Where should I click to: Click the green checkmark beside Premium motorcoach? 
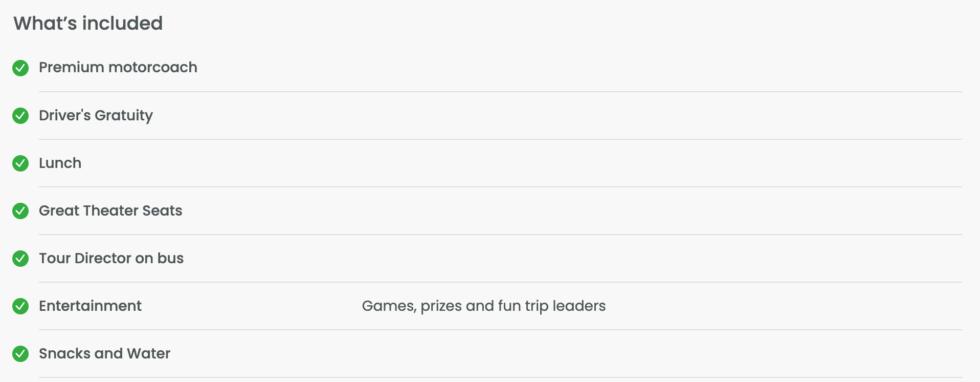click(x=20, y=68)
